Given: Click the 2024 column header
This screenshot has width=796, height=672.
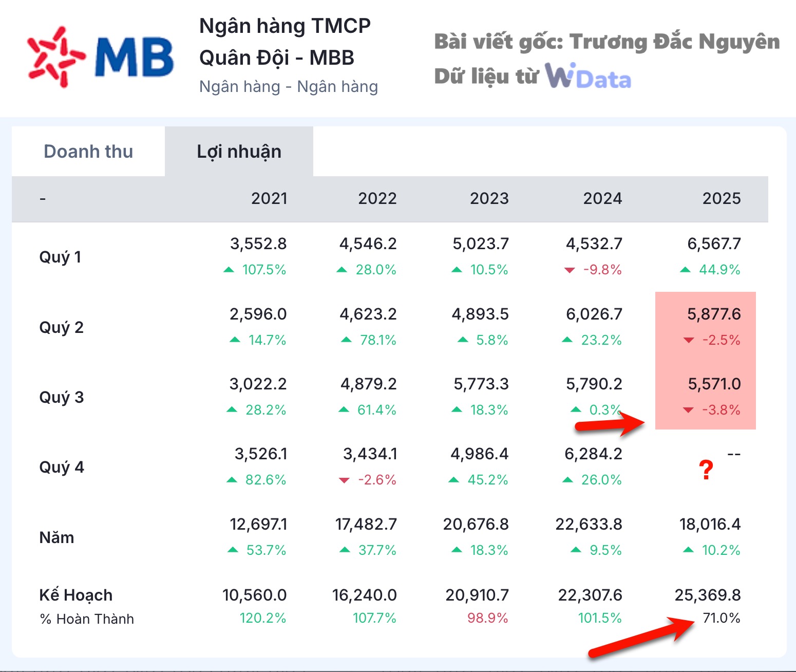Looking at the screenshot, I should [x=602, y=198].
